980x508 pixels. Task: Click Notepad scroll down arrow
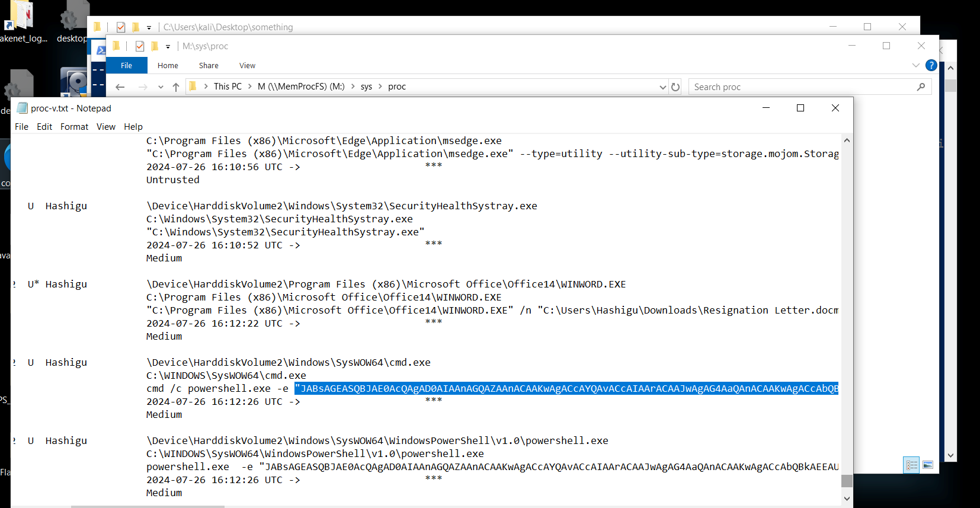847,499
